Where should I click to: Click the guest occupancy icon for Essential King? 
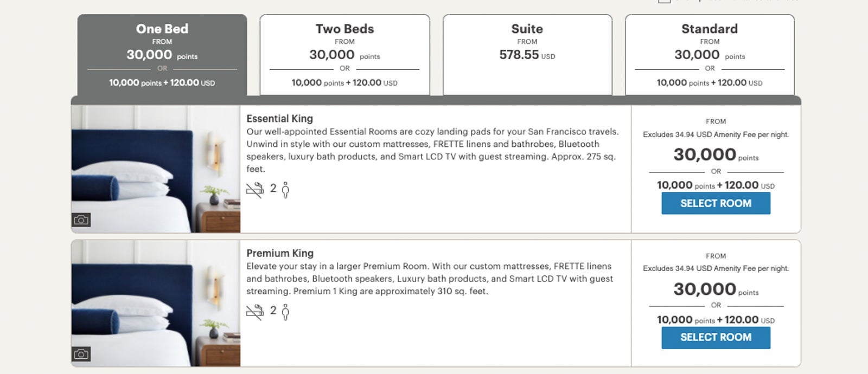pyautogui.click(x=285, y=190)
